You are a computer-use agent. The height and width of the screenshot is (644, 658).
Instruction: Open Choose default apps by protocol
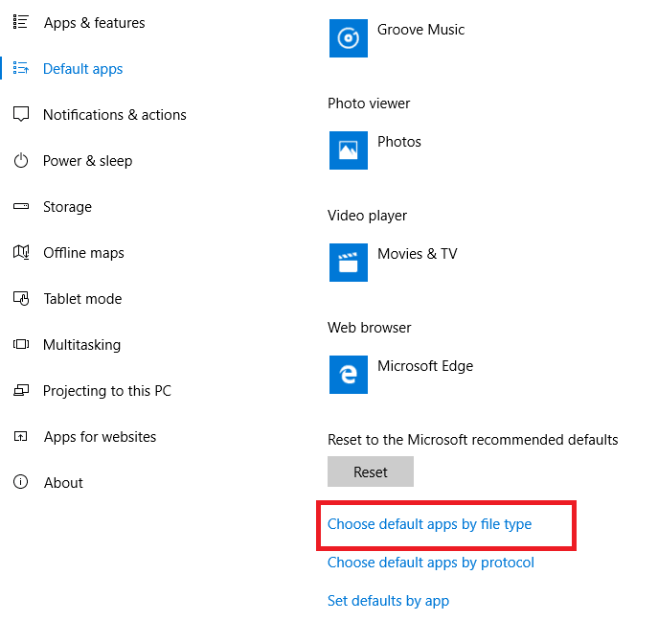coord(430,563)
